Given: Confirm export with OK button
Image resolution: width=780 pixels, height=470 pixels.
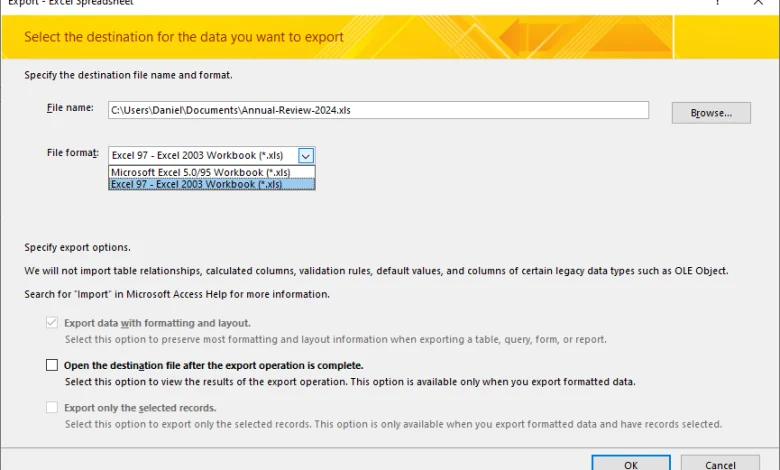Looking at the screenshot, I should tap(631, 464).
